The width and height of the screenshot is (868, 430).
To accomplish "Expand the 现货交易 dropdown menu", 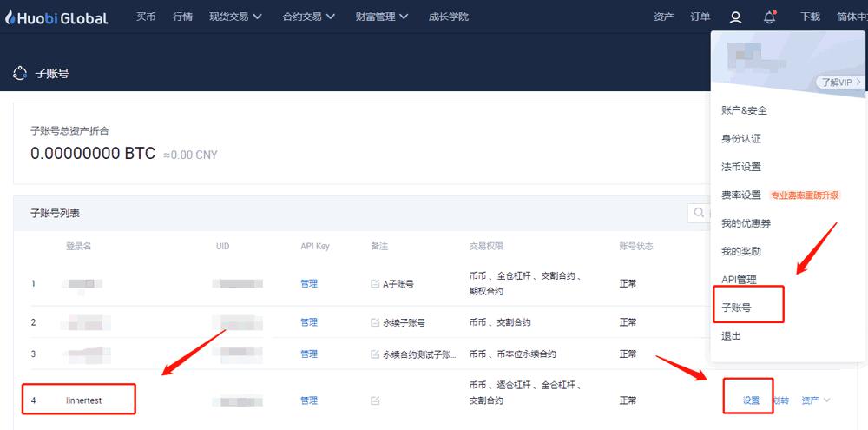I will tap(236, 17).
